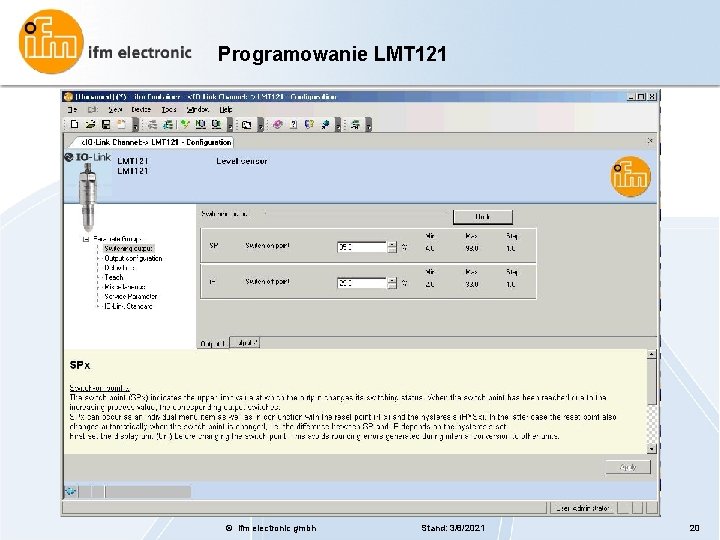Screen dimensions: 720x540
Task: Click the blue pin toolbar icon
Action: [x=326, y=124]
